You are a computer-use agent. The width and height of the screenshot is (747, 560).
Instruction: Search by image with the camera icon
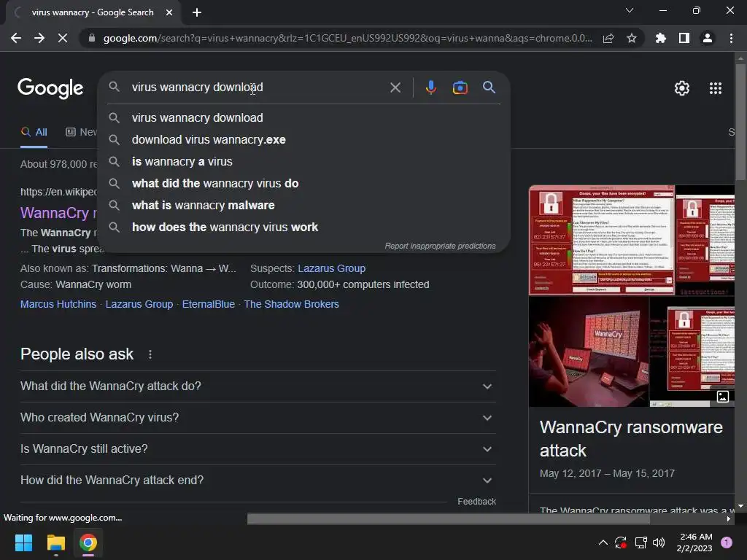[x=460, y=87]
